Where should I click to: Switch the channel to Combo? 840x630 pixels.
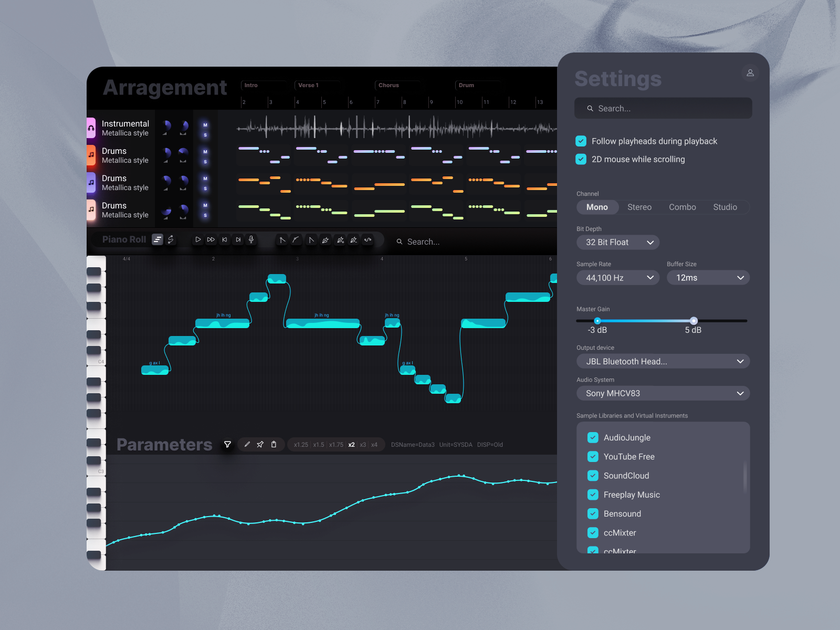click(682, 207)
